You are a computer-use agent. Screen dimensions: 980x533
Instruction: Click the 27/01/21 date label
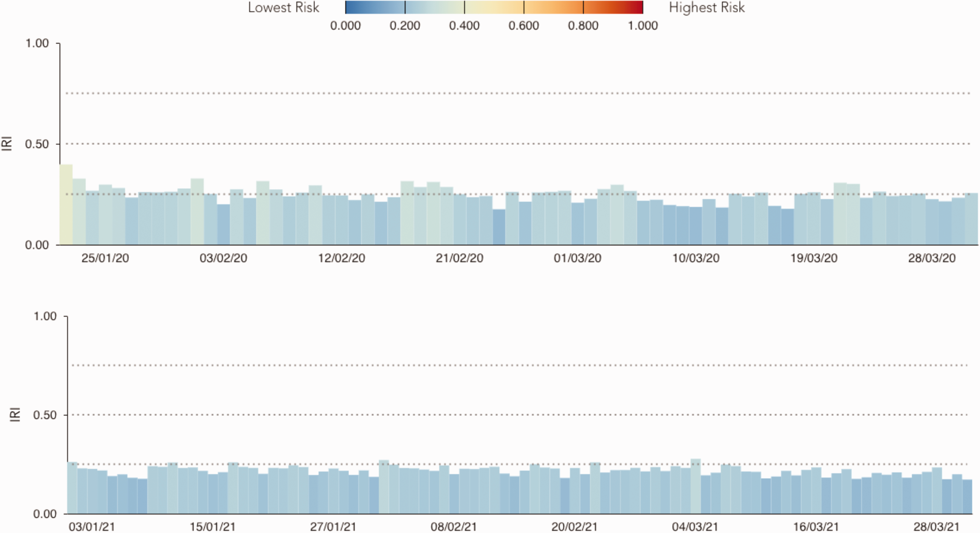point(333,527)
